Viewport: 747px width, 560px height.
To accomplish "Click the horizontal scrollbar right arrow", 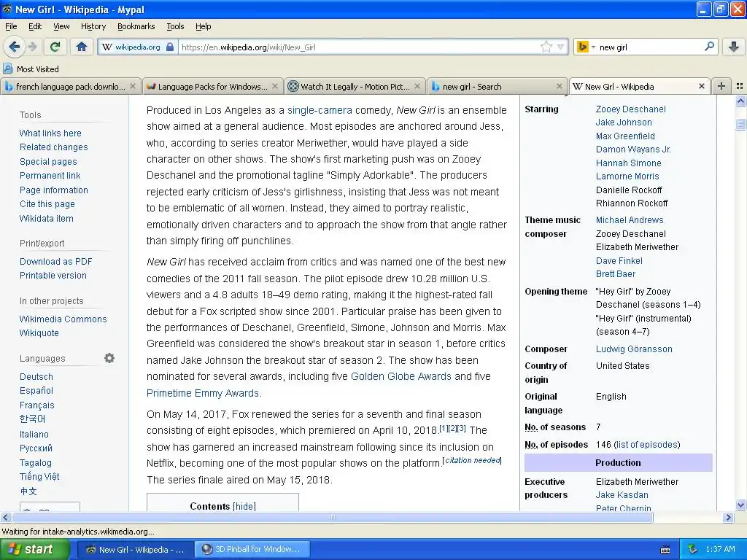I will 728,517.
